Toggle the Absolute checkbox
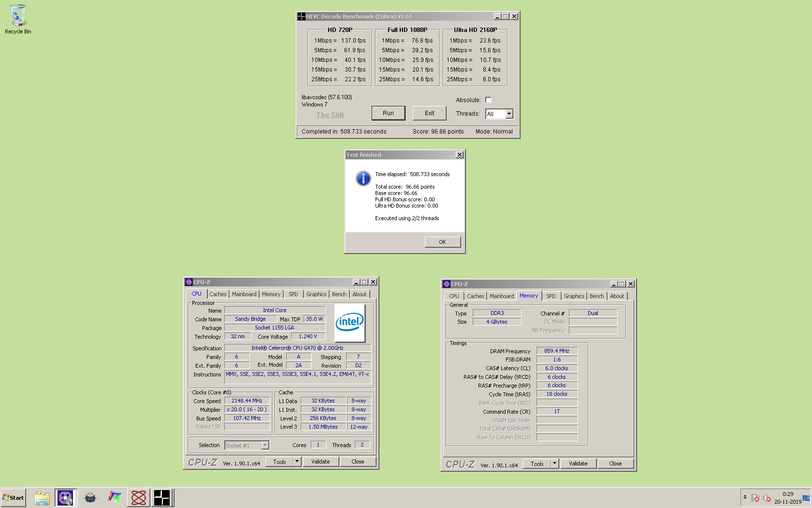Viewport: 812px width, 508px height. (488, 100)
